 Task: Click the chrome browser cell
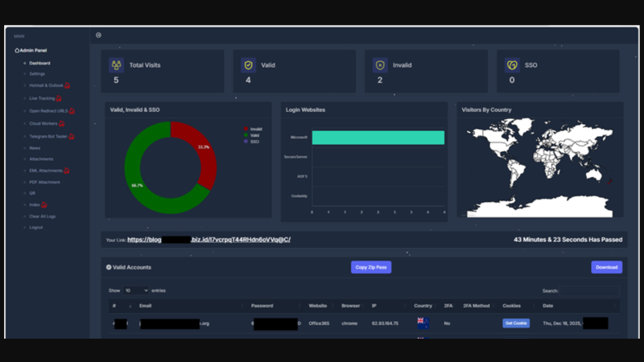tap(349, 323)
